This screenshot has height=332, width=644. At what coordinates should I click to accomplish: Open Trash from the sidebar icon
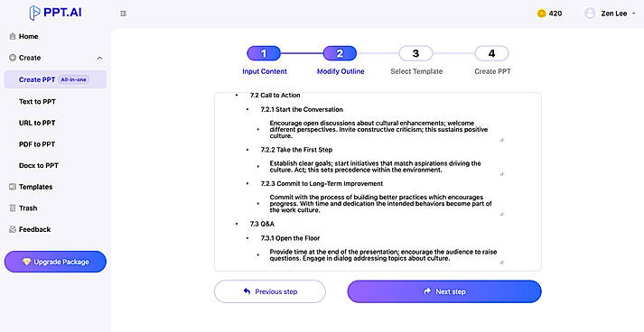[x=13, y=208]
